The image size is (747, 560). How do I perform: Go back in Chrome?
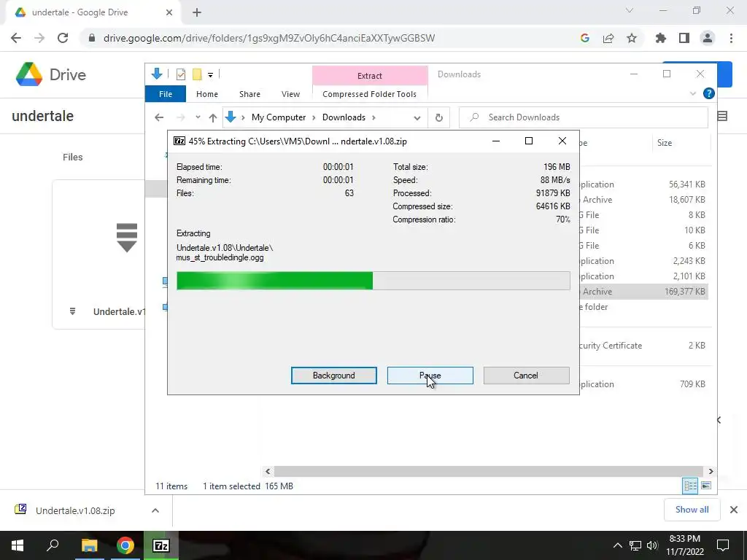[x=16, y=38]
